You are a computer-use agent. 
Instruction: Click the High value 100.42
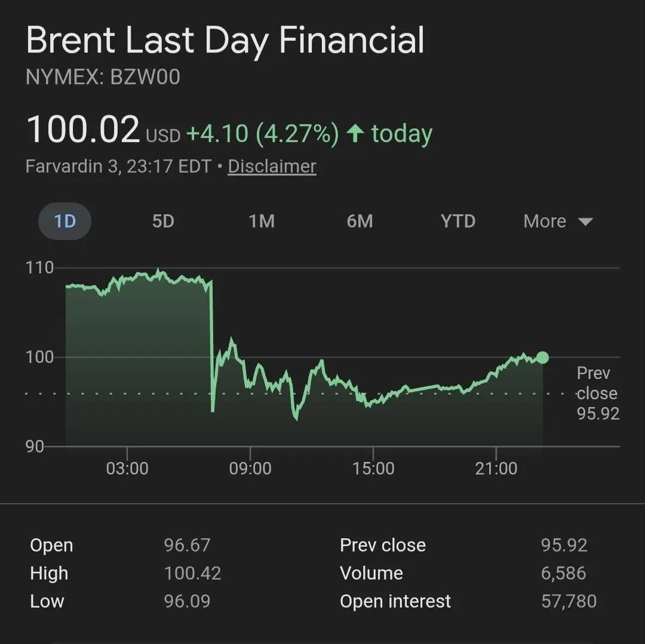coord(192,573)
